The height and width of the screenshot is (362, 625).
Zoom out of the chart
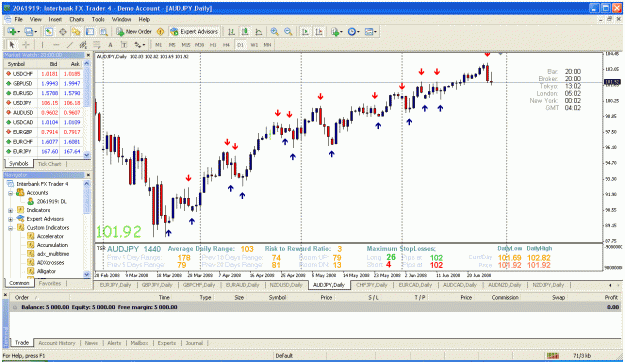(288, 31)
